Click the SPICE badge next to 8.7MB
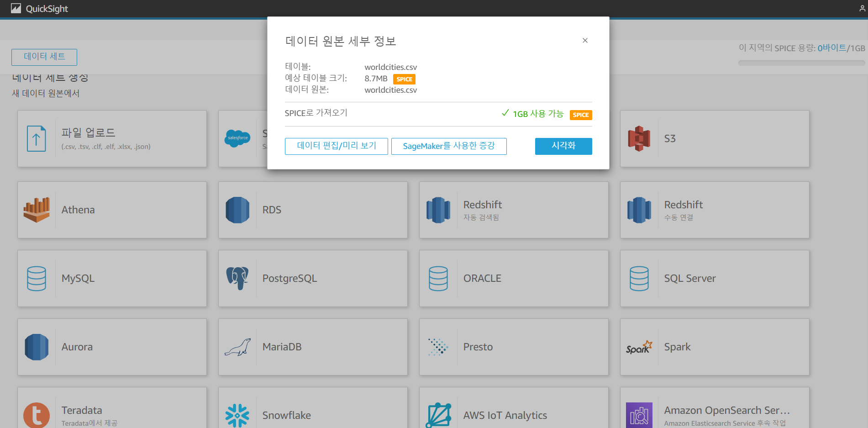The height and width of the screenshot is (428, 868). click(404, 79)
